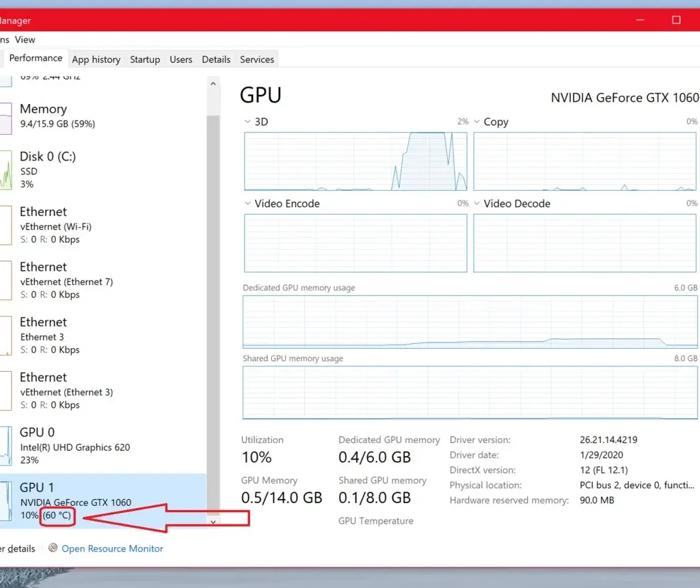Change the Video Decode graph type
Screen dimensions: 700x588
[476, 203]
